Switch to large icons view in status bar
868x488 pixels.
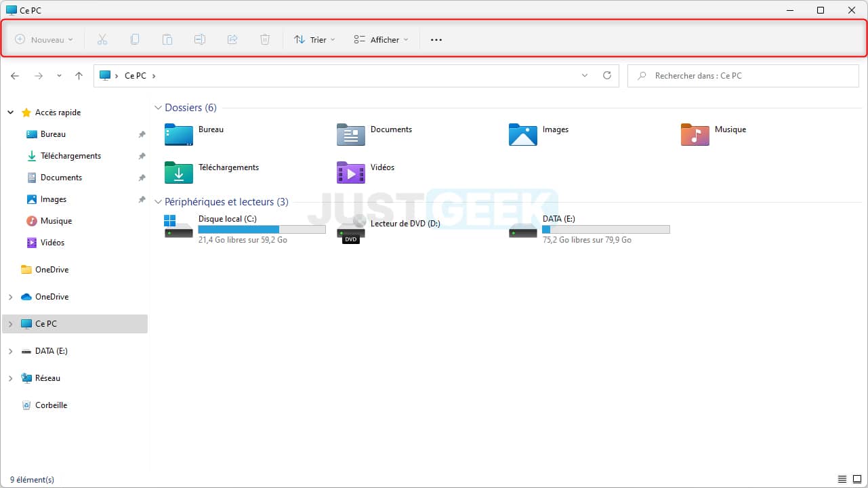[856, 479]
